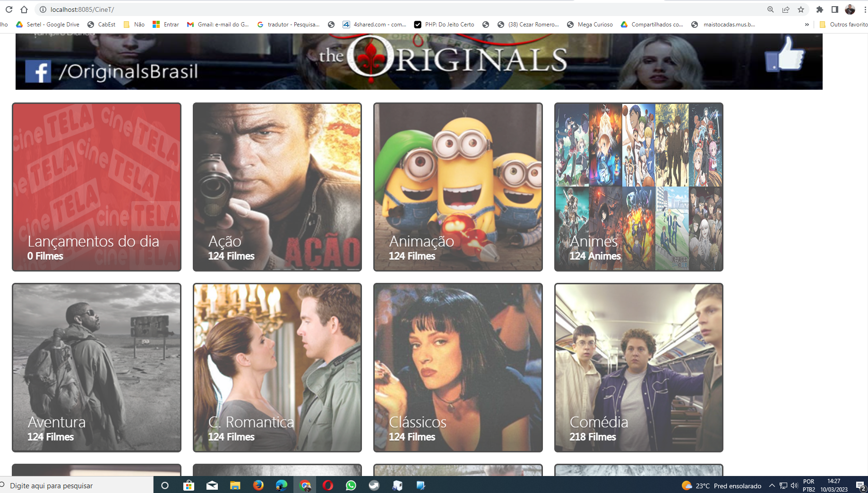
Task: Open the tradutor - Pesquisa bookmark
Action: click(288, 25)
